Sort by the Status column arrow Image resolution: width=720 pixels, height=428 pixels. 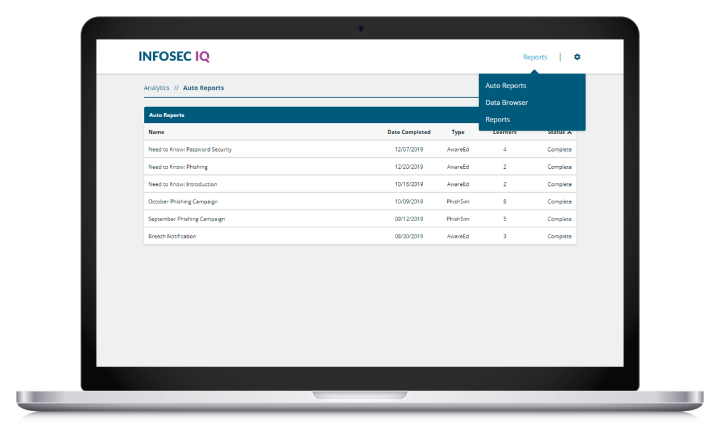569,132
